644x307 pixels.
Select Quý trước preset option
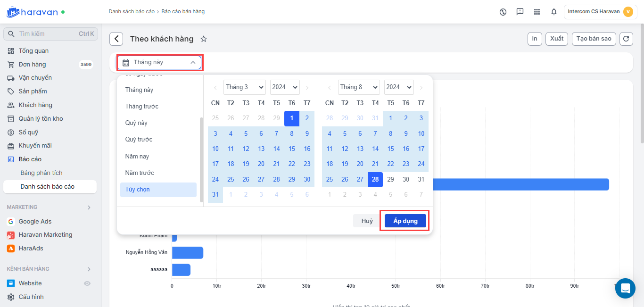pos(139,140)
